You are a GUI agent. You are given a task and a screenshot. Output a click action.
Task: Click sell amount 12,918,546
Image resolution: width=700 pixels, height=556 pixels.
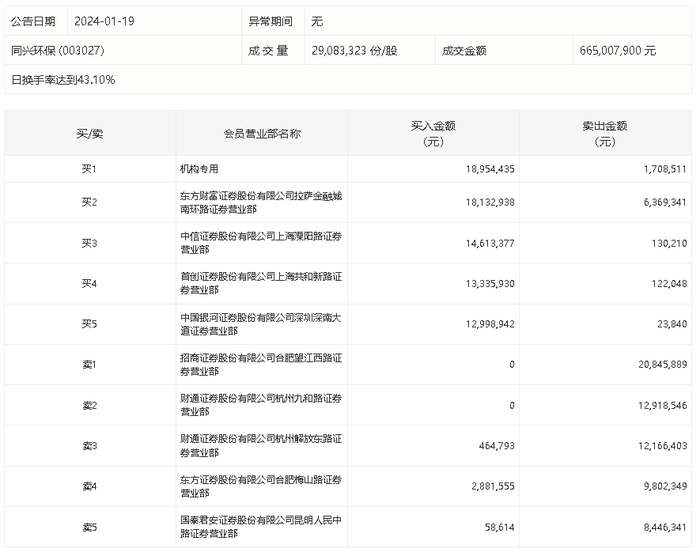click(662, 406)
